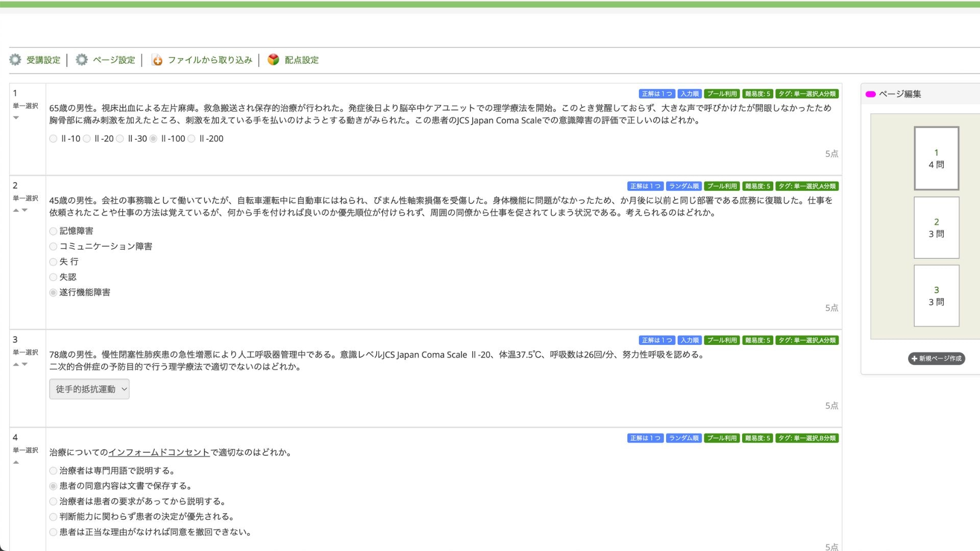Viewport: 980px width, 551px height.
Task: Move question 1 down with arrow
Action: coord(16,118)
